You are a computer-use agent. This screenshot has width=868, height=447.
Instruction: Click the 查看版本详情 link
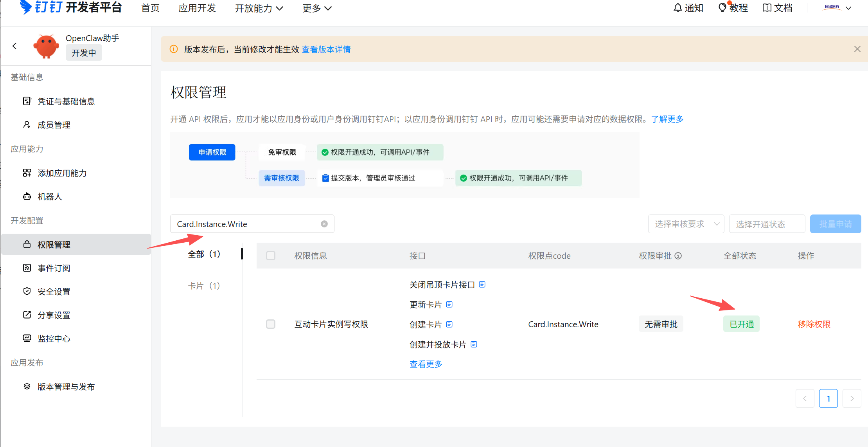tap(326, 49)
